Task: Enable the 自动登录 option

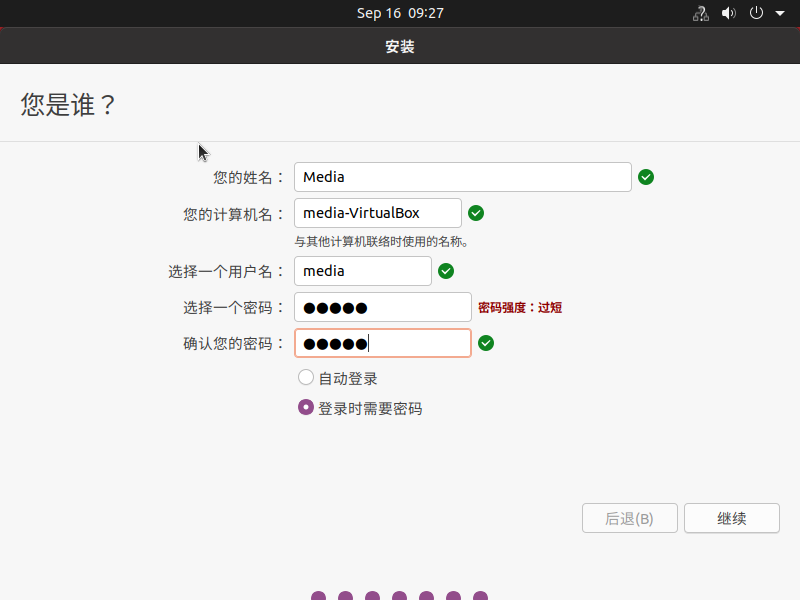Action: (x=306, y=377)
